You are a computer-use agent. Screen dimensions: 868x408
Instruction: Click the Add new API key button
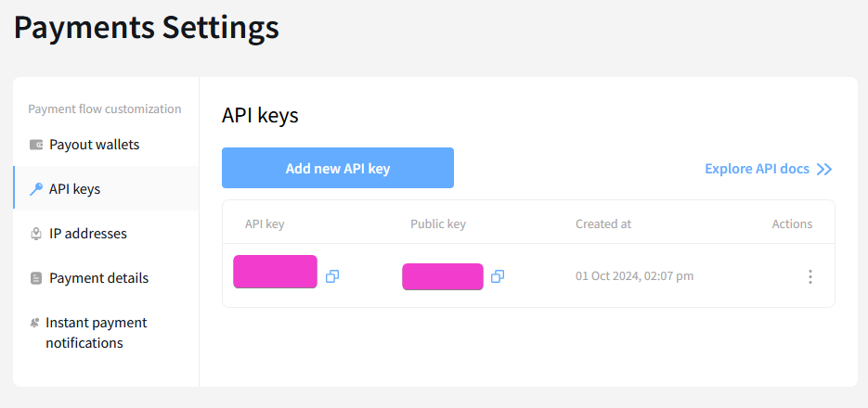tap(338, 168)
